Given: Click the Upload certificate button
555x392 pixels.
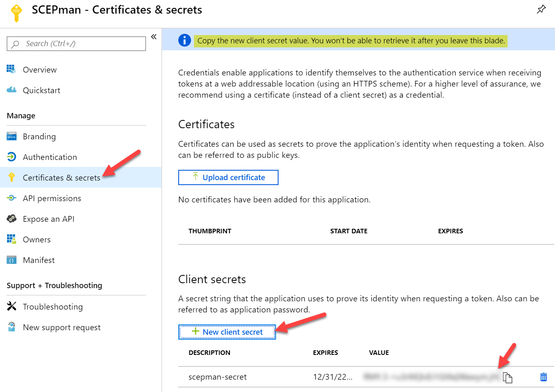Looking at the screenshot, I should pos(228,178).
